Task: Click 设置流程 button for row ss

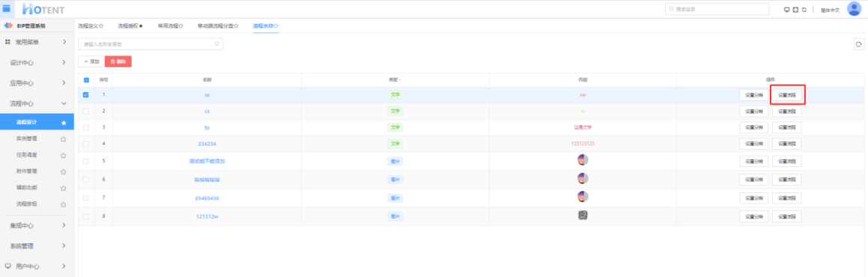Action: point(786,95)
